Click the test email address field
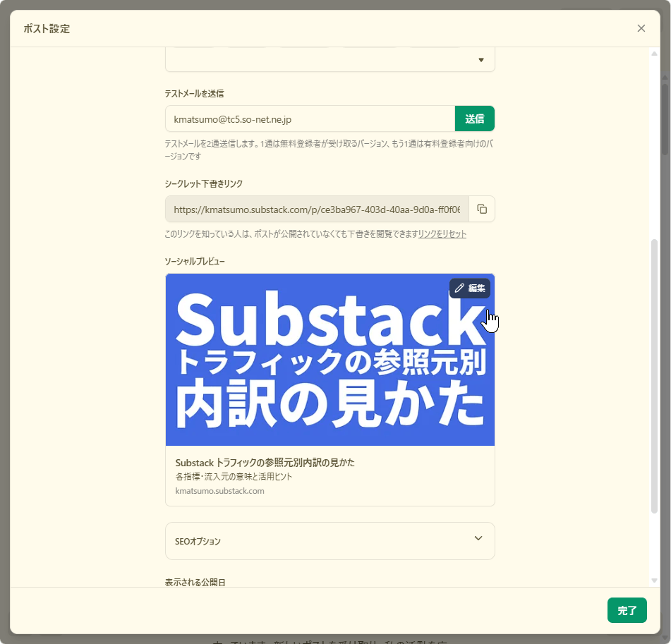Viewport: 671px width, 644px height. click(310, 119)
